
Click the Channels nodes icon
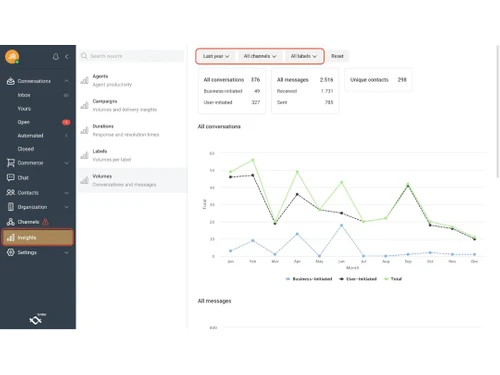pos(11,222)
